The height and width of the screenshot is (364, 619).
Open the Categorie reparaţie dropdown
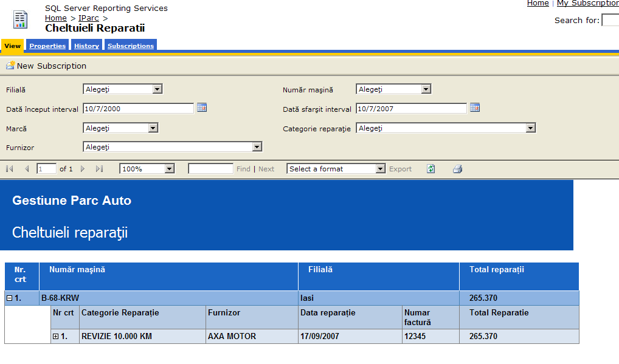pos(446,128)
